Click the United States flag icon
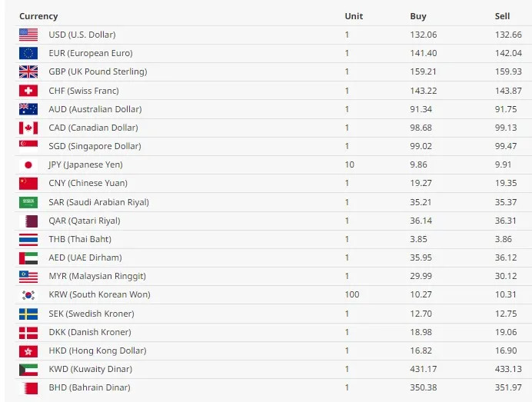532x402 pixels. tap(28, 35)
